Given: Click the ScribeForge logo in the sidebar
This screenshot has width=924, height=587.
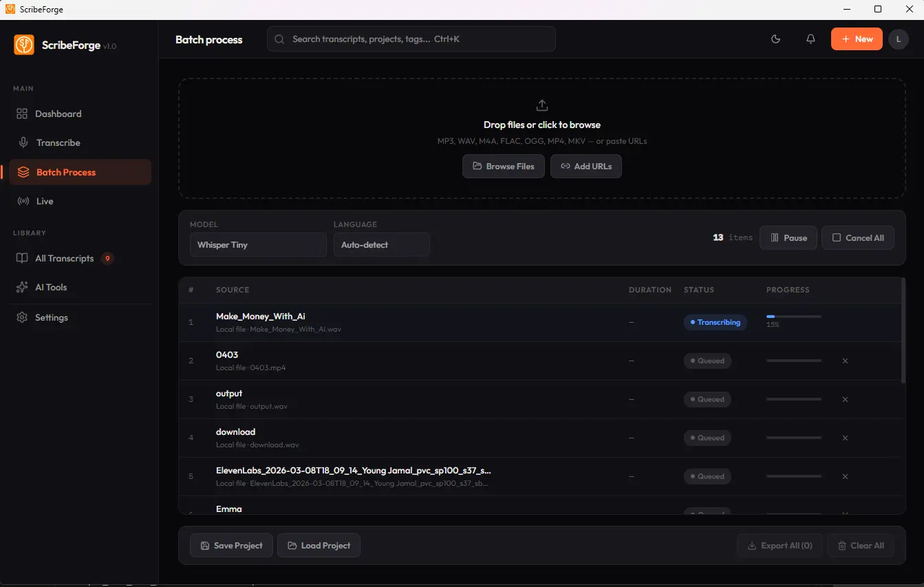Looking at the screenshot, I should [24, 45].
